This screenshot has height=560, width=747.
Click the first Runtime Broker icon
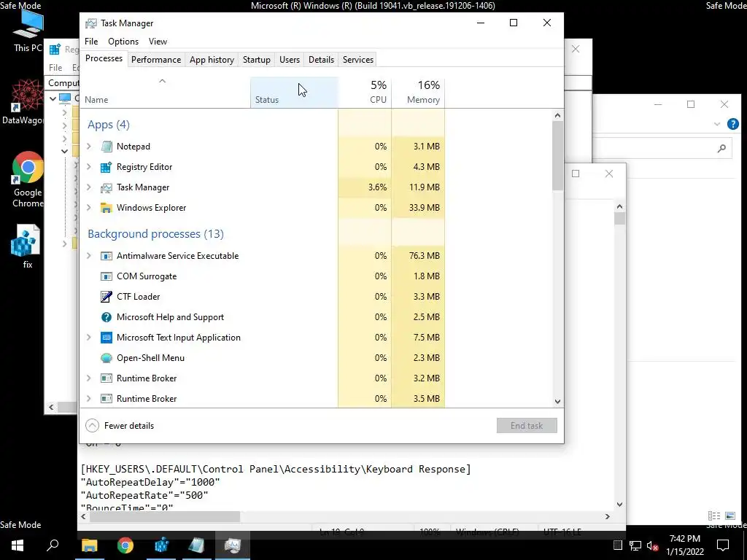click(107, 378)
